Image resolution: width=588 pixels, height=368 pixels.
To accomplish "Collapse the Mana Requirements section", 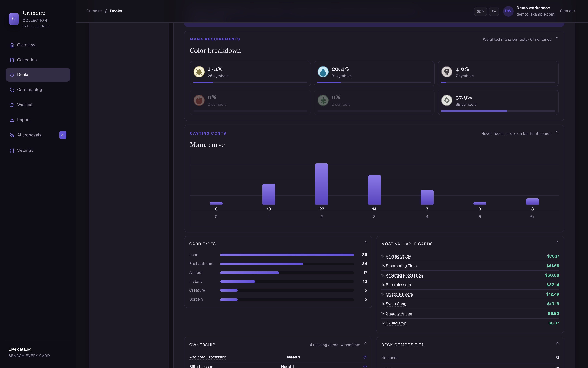I will coord(557,38).
